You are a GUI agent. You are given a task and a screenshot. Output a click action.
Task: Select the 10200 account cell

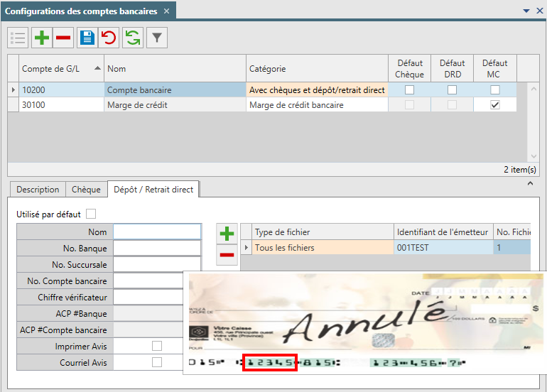[61, 90]
